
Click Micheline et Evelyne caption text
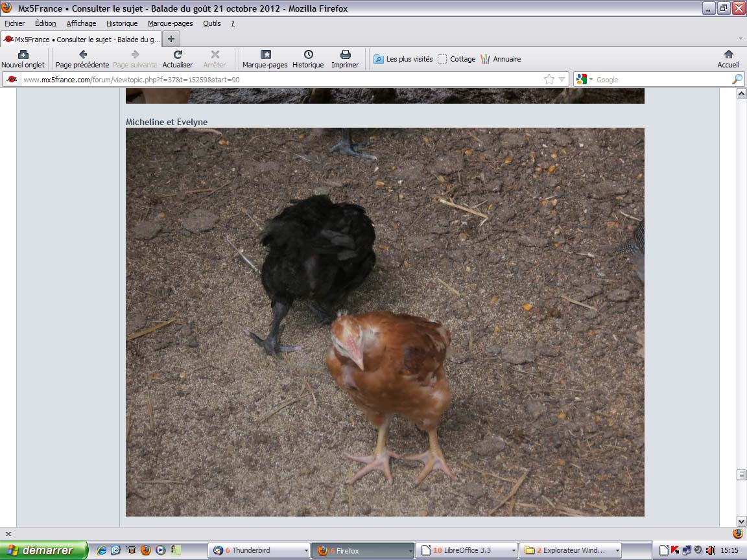coord(166,122)
